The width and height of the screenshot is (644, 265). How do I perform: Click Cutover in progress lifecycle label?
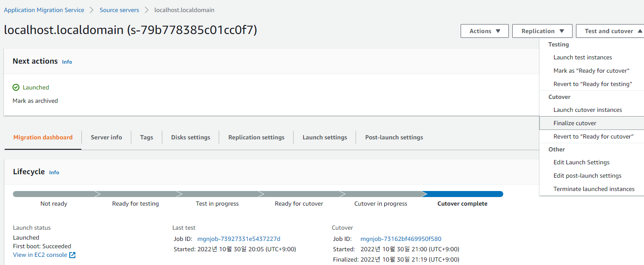[x=381, y=203]
